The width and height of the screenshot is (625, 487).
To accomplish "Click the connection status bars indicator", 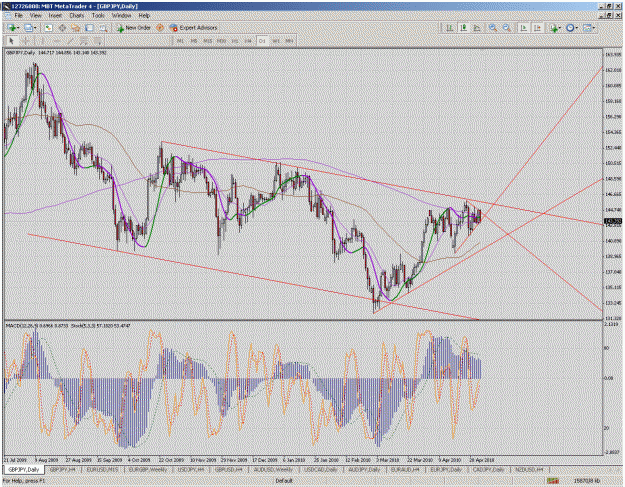I will click(553, 481).
